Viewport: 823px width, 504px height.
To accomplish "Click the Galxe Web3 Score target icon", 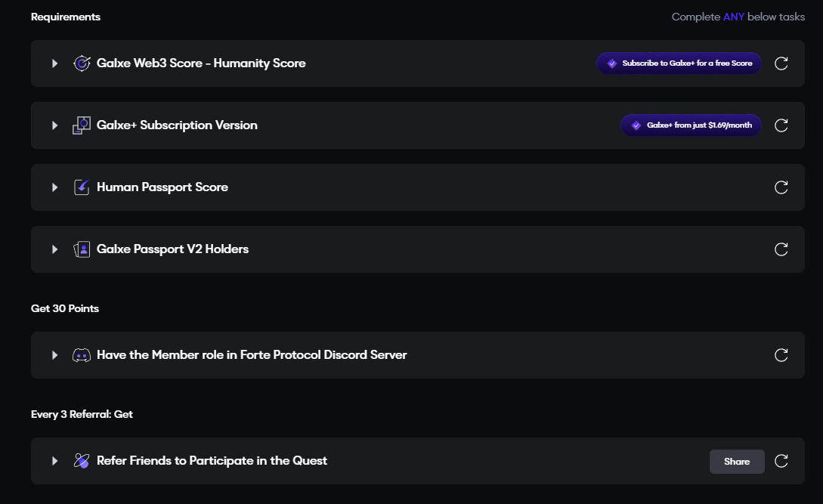I will (82, 63).
